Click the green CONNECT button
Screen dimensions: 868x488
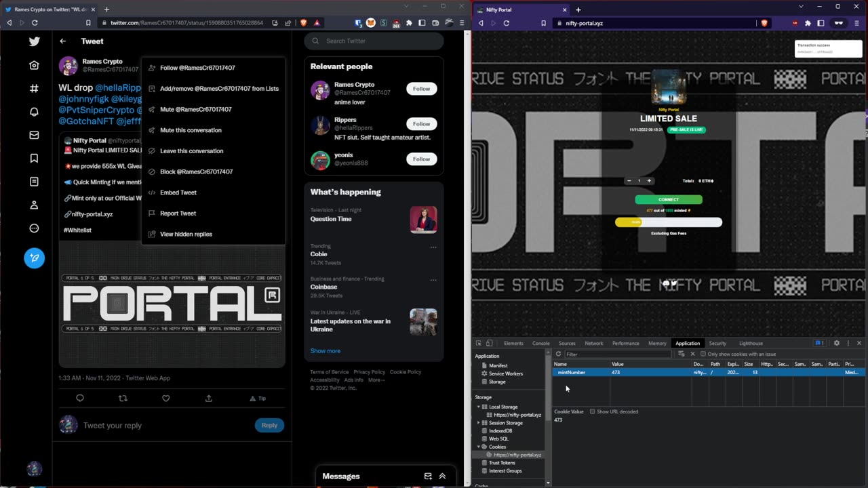[669, 200]
